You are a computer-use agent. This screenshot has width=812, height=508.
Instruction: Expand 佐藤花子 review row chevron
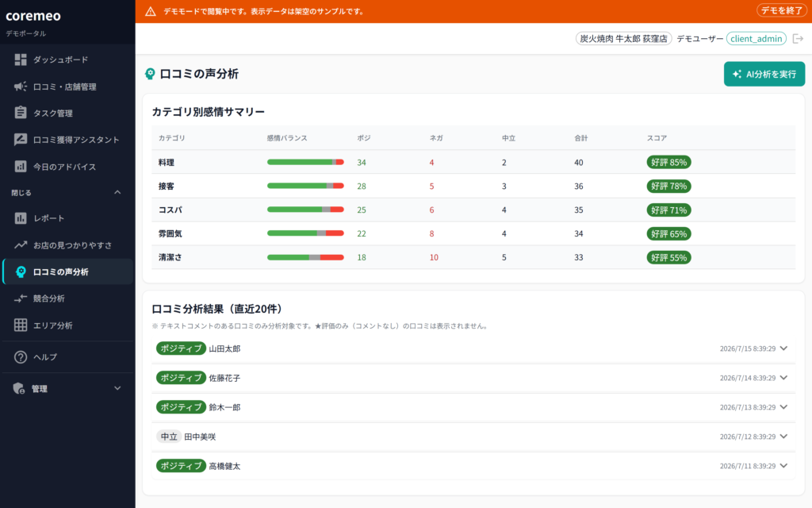pyautogui.click(x=784, y=378)
